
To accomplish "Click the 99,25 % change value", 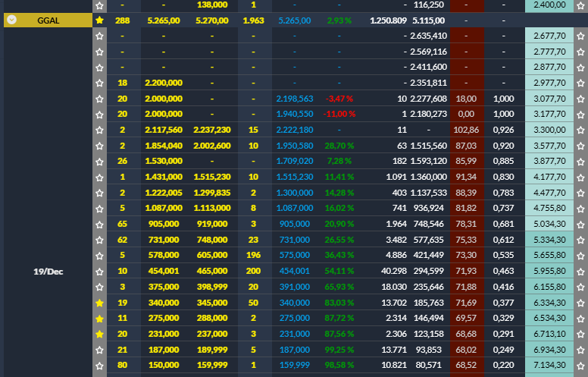I will (x=339, y=350).
